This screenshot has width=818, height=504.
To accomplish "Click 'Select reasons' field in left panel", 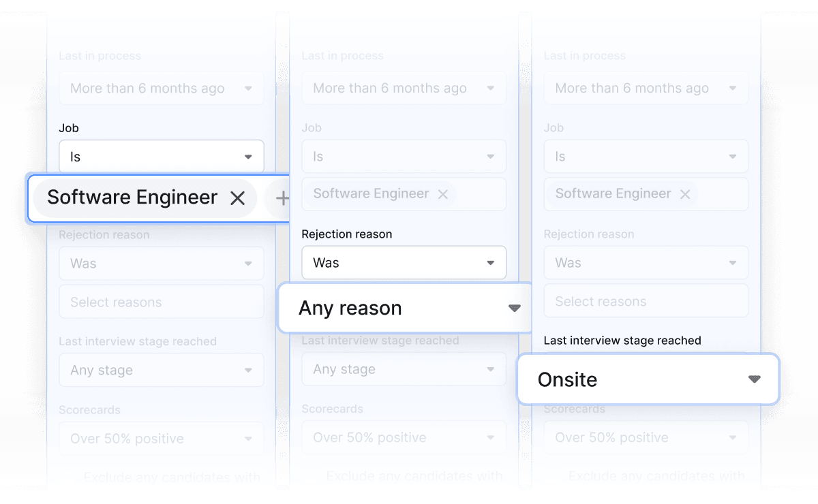I will 162,302.
